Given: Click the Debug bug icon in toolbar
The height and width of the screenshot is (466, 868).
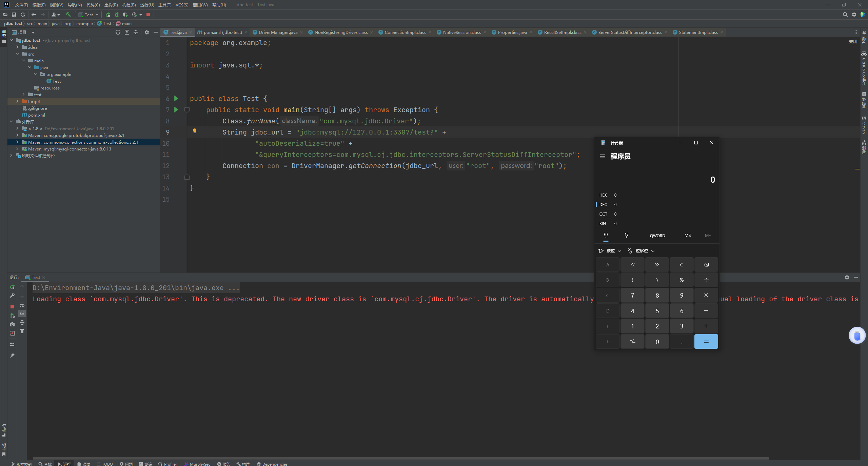Looking at the screenshot, I should click(x=117, y=15).
